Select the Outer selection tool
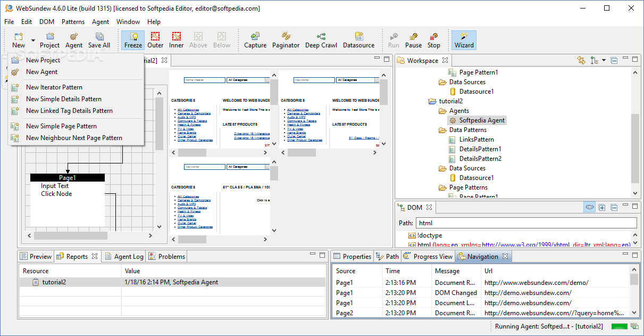Screen dimensions: 644x336 155,40
